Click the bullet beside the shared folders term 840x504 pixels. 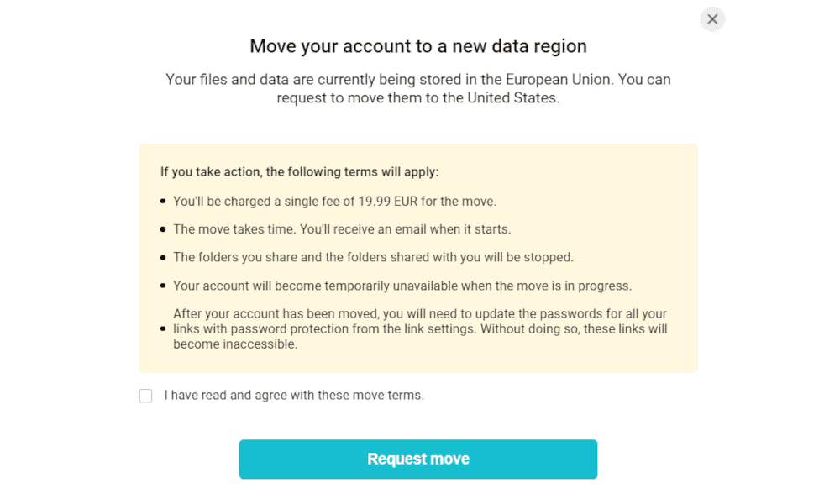163,258
